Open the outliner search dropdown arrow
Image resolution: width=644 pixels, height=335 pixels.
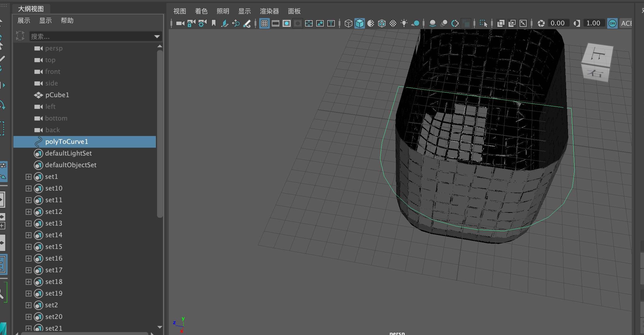pos(157,36)
